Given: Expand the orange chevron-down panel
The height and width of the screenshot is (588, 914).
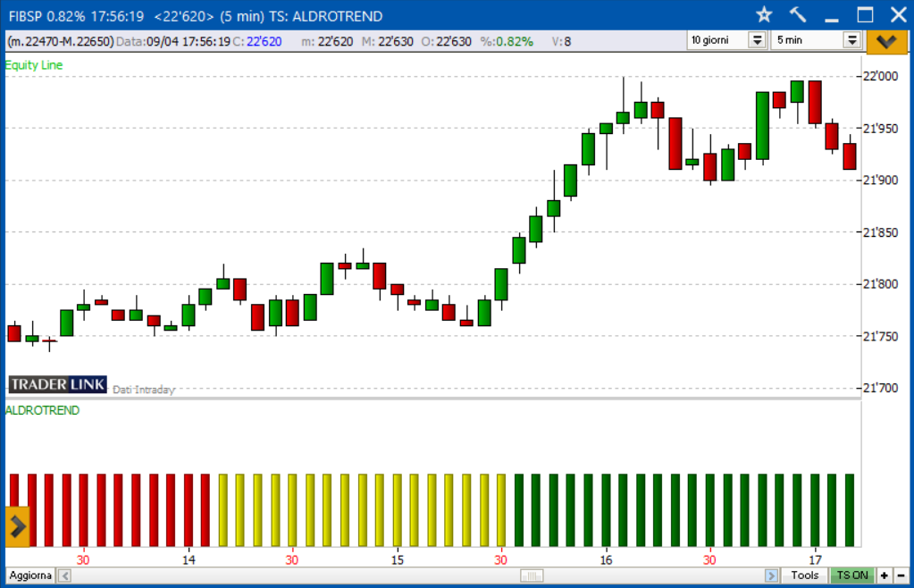Looking at the screenshot, I should coord(887,41).
